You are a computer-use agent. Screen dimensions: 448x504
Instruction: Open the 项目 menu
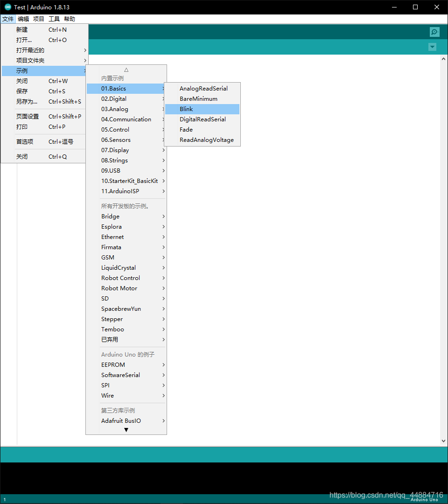pyautogui.click(x=39, y=19)
